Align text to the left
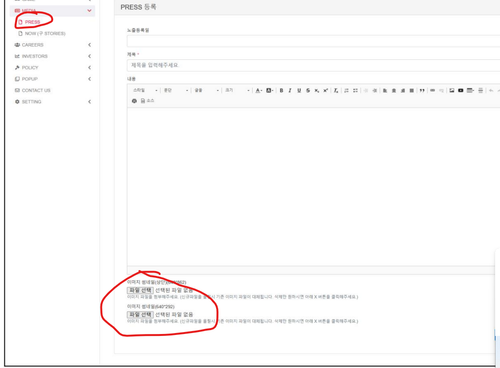 [385, 90]
